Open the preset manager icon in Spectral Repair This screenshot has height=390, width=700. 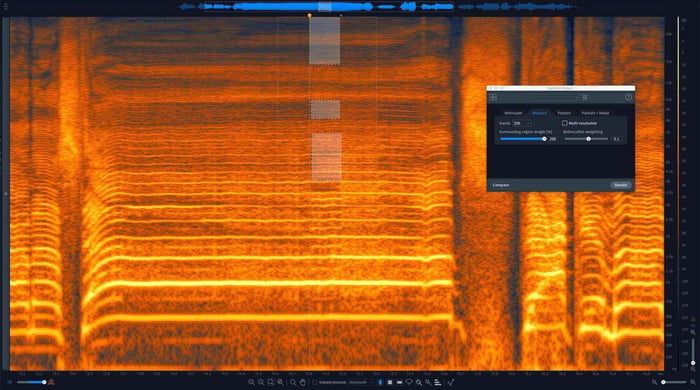[493, 97]
